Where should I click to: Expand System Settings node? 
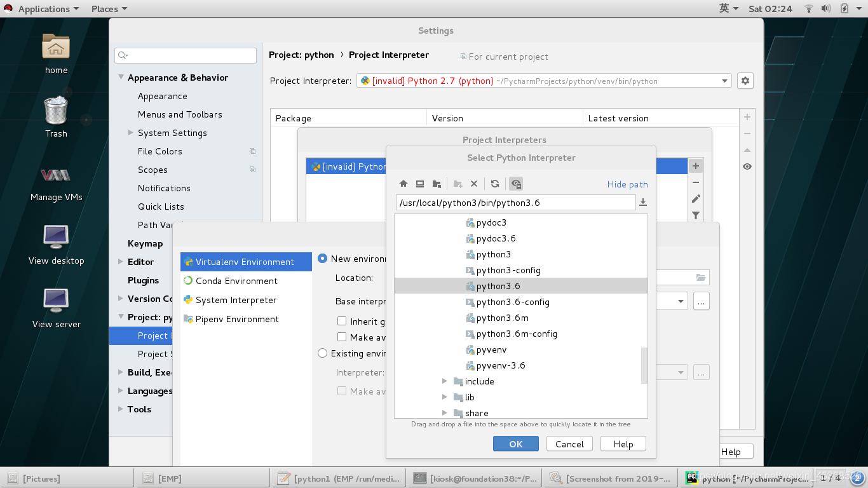(131, 133)
